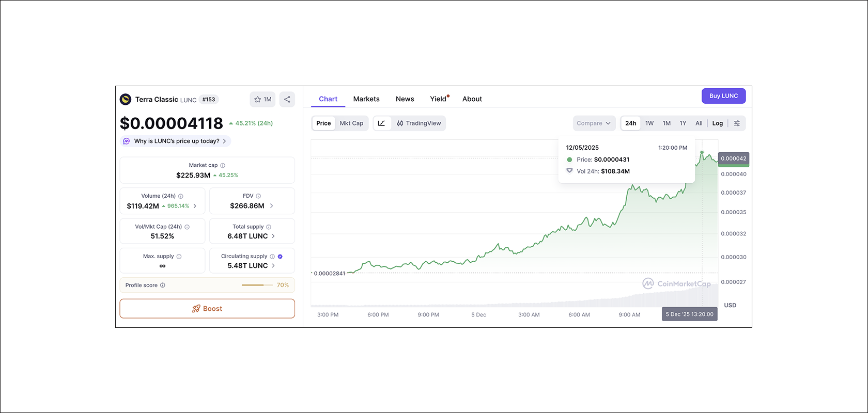This screenshot has width=868, height=413.
Task: Click the Max. supply info icon
Action: (x=179, y=257)
